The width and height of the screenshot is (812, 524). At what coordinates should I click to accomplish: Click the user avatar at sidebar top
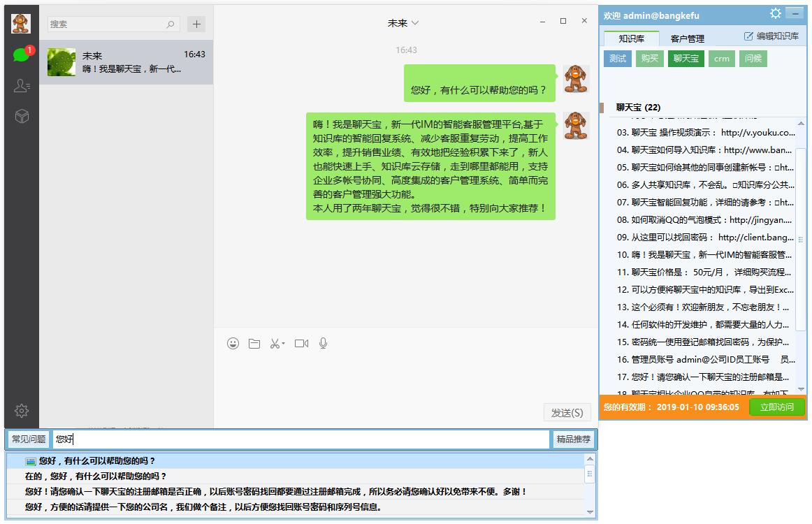click(21, 23)
